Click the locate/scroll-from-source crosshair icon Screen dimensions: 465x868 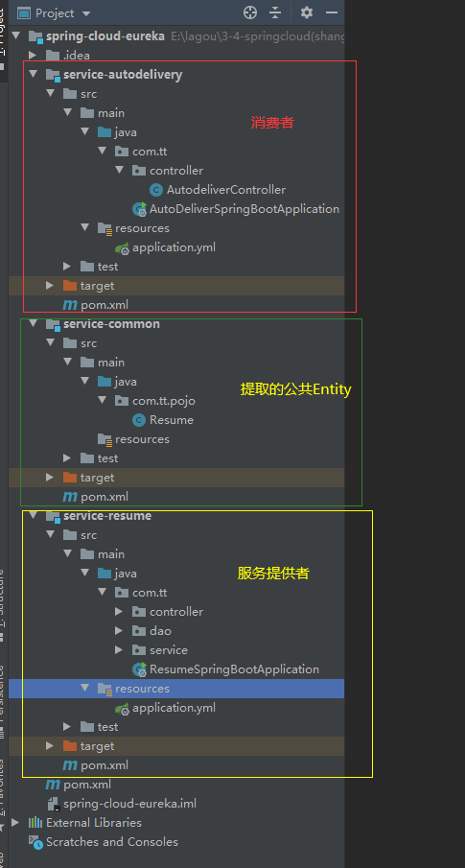pos(250,12)
